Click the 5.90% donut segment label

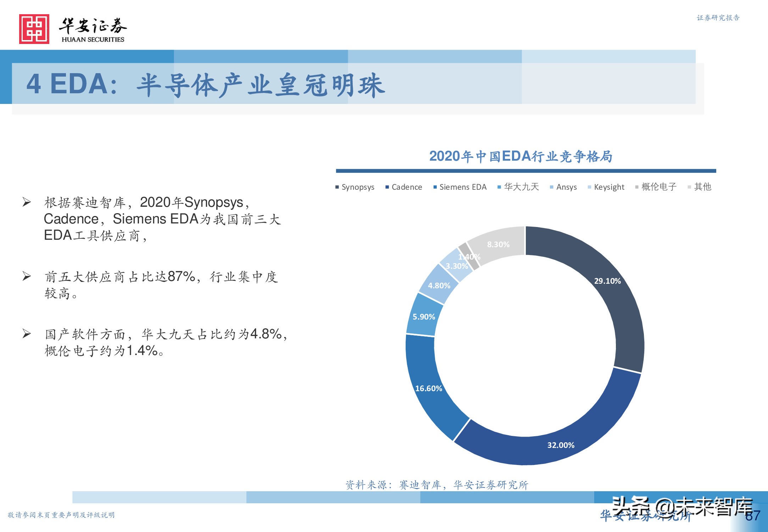click(424, 317)
